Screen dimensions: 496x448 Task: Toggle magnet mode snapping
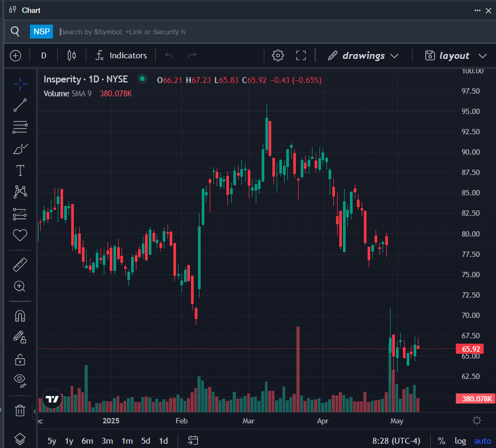20,316
